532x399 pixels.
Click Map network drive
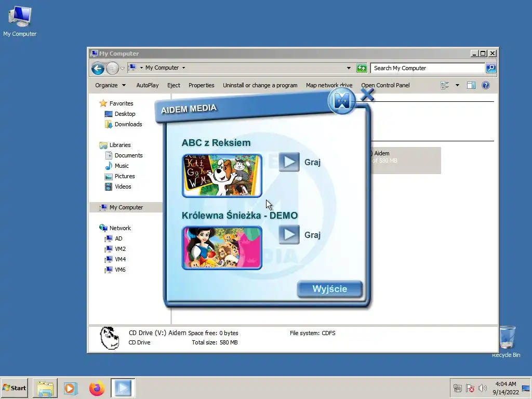pyautogui.click(x=329, y=85)
